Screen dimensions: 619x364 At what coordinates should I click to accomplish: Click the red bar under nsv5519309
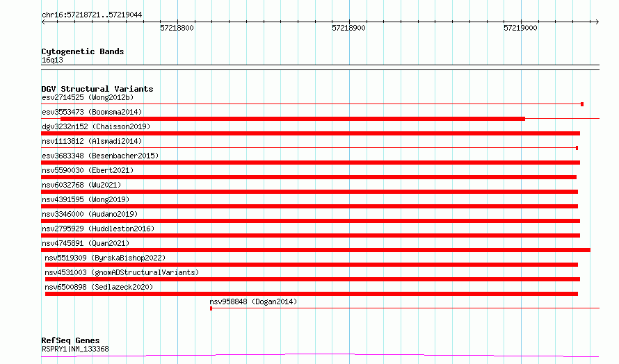click(312, 265)
